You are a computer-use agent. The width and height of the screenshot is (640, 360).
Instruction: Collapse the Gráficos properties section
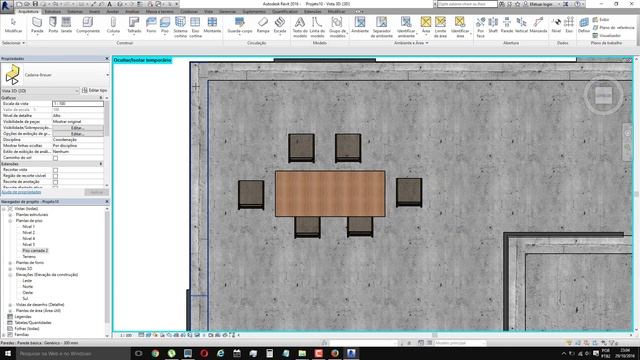pyautogui.click(x=101, y=98)
